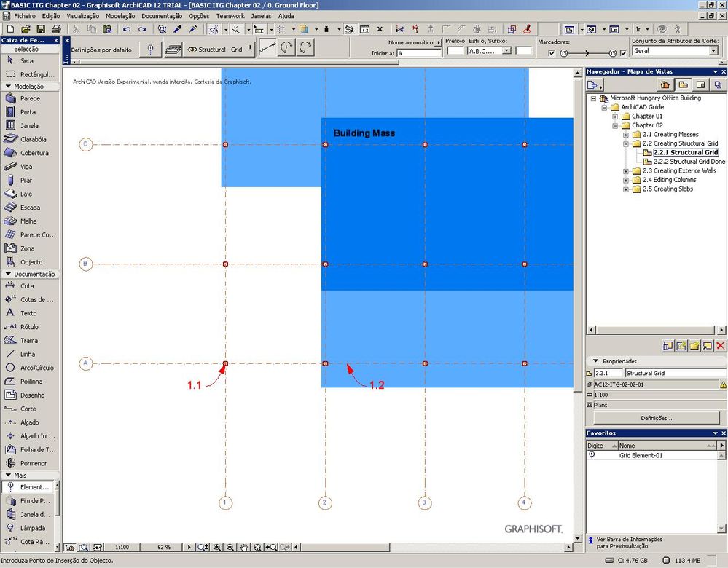Save the project with the floppy icon

click(40, 29)
